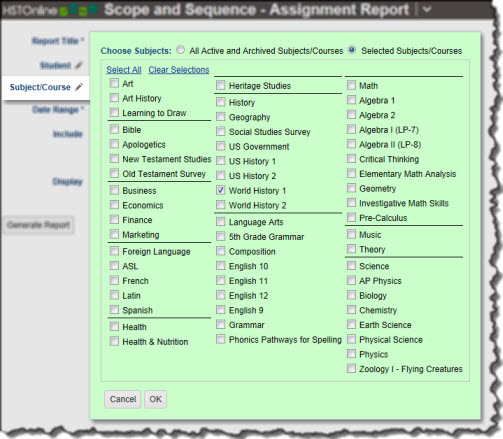This screenshot has height=439, width=503.
Task: Click the Clear Selections link
Action: point(179,70)
